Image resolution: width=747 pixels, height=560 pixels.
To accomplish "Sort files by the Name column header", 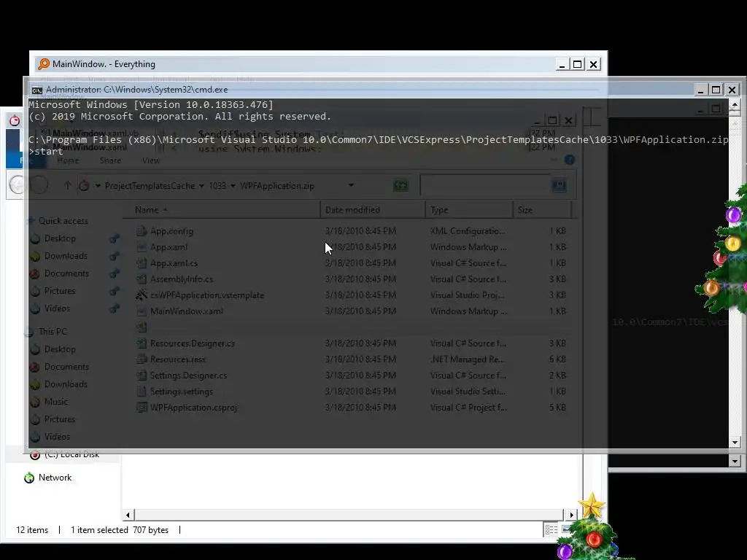I will [x=222, y=210].
